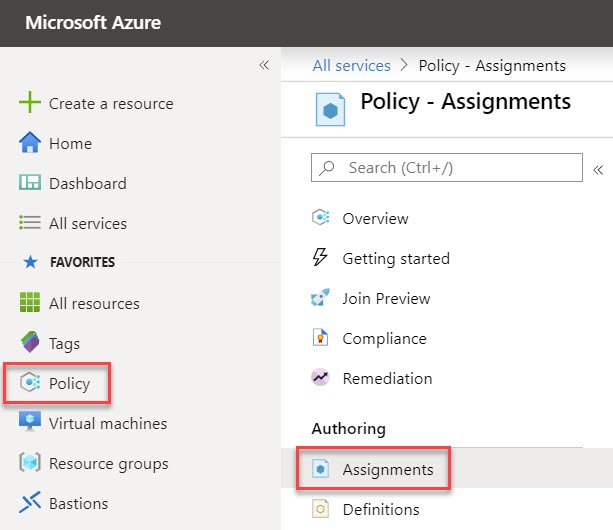Click the Bastions icon in sidebar
The image size is (613, 530).
[31, 503]
